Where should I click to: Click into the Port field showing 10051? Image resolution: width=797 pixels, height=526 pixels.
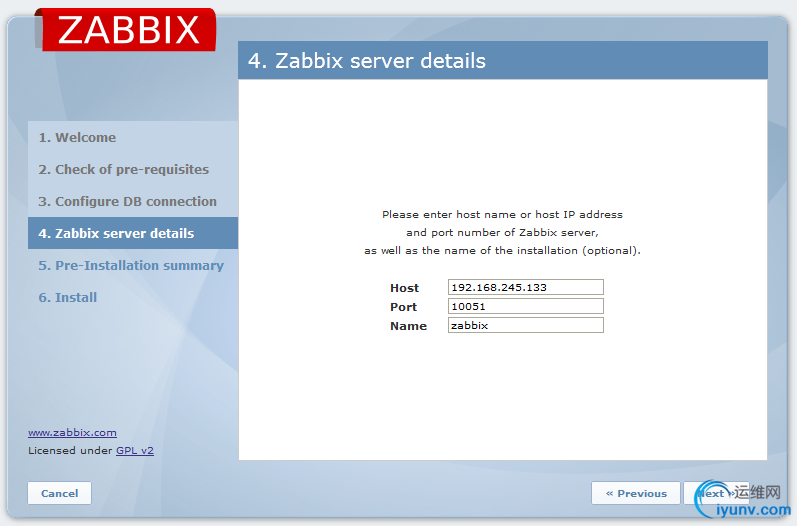tap(526, 306)
